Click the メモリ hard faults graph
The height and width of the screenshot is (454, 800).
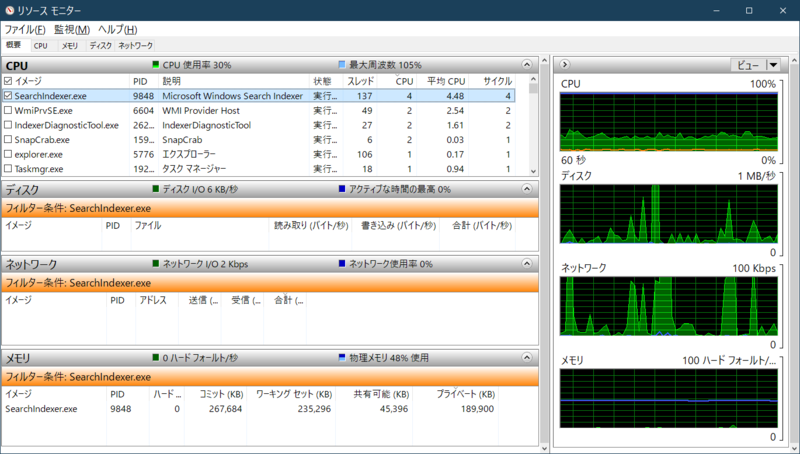click(668, 398)
